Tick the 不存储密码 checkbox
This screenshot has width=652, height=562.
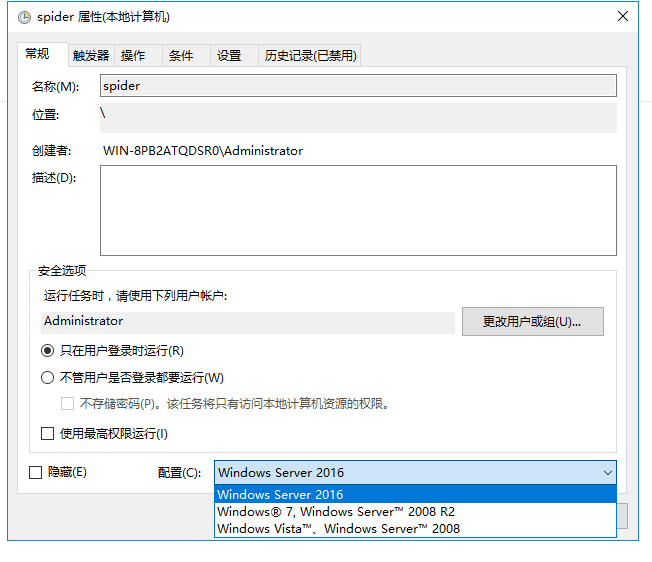[68, 404]
